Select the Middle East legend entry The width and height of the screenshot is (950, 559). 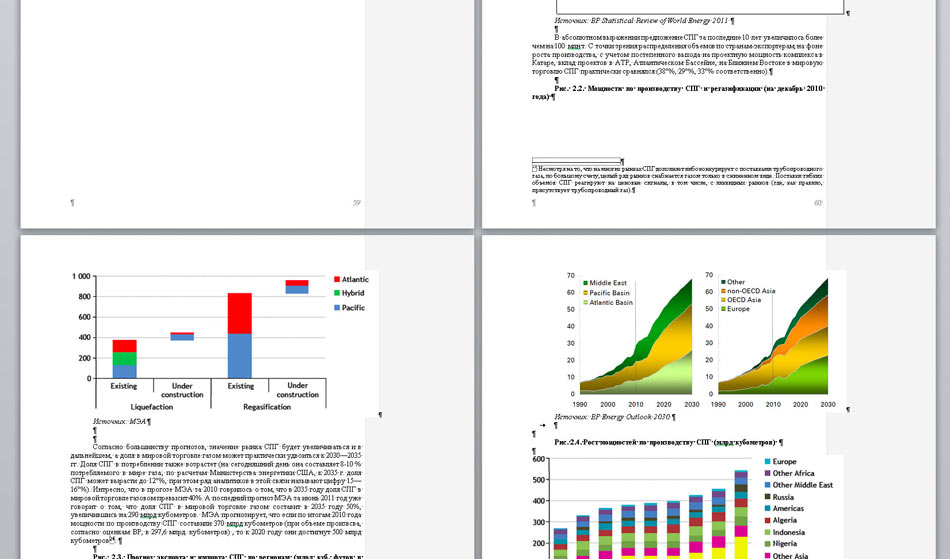tap(608, 283)
